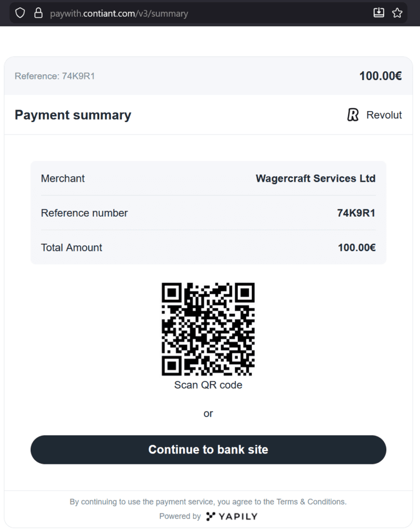Open the tracking protection shield icon
This screenshot has height=532, width=420.
20,12
